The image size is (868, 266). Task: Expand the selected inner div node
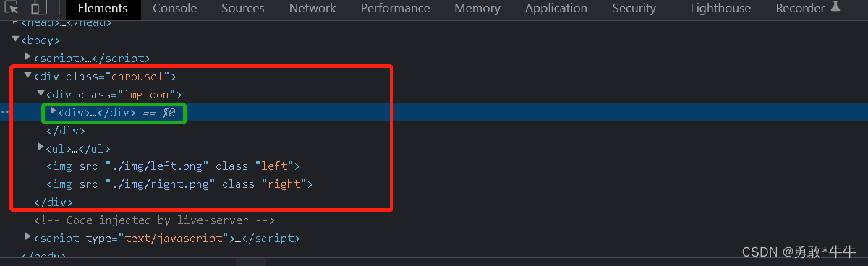54,111
